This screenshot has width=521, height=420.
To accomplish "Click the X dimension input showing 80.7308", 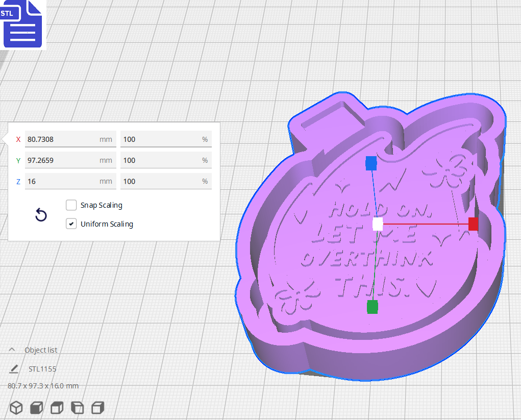I will point(70,139).
